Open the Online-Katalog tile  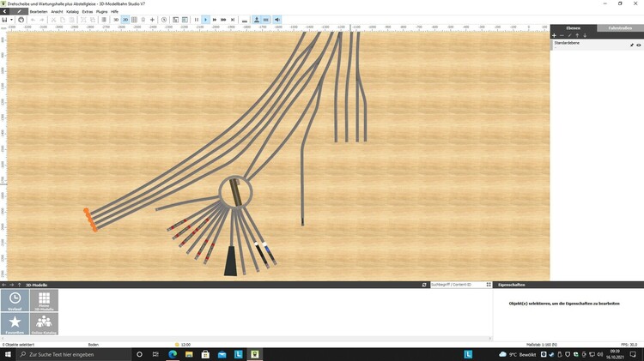point(44,323)
